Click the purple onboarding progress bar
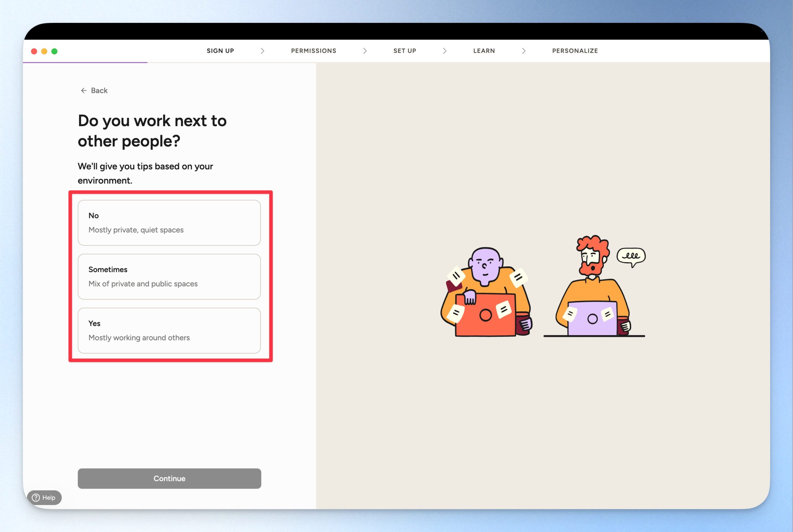This screenshot has width=793, height=532. [85, 62]
